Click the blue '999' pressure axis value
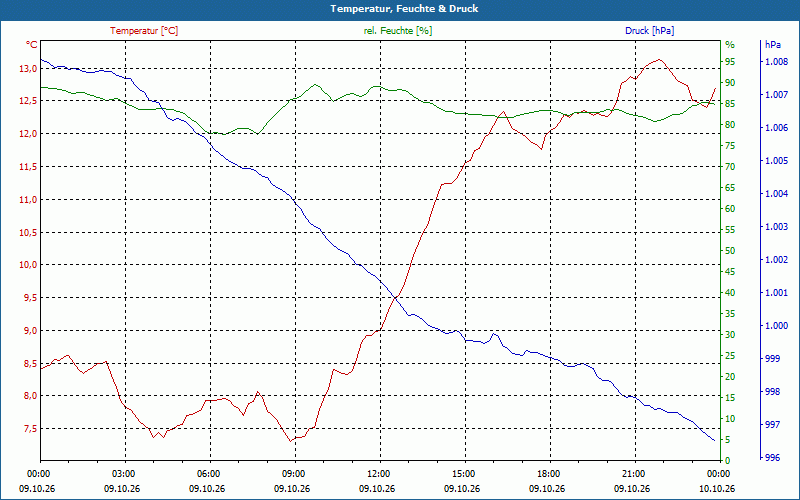 [773, 359]
